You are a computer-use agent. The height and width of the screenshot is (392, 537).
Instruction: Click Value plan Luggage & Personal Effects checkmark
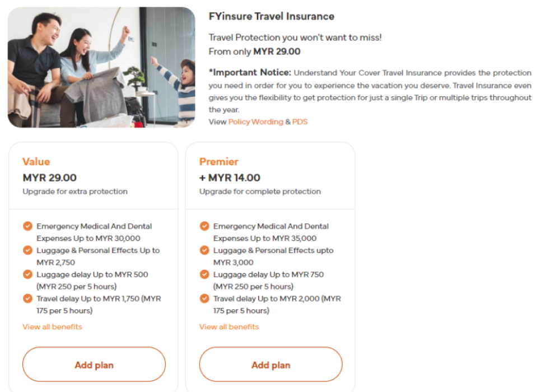pyautogui.click(x=27, y=250)
